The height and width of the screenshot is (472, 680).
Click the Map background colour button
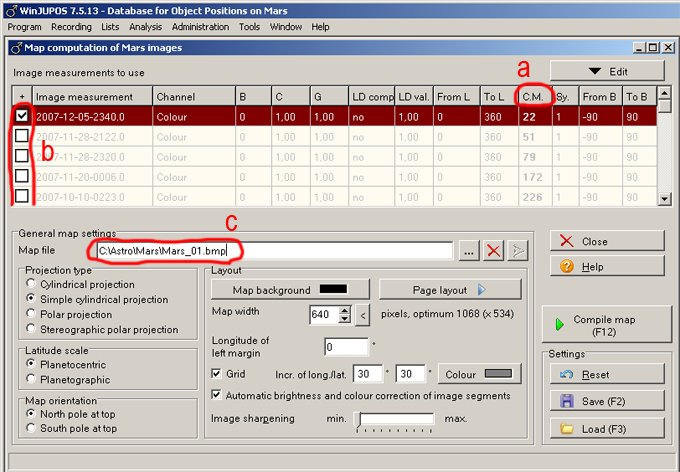tap(289, 290)
